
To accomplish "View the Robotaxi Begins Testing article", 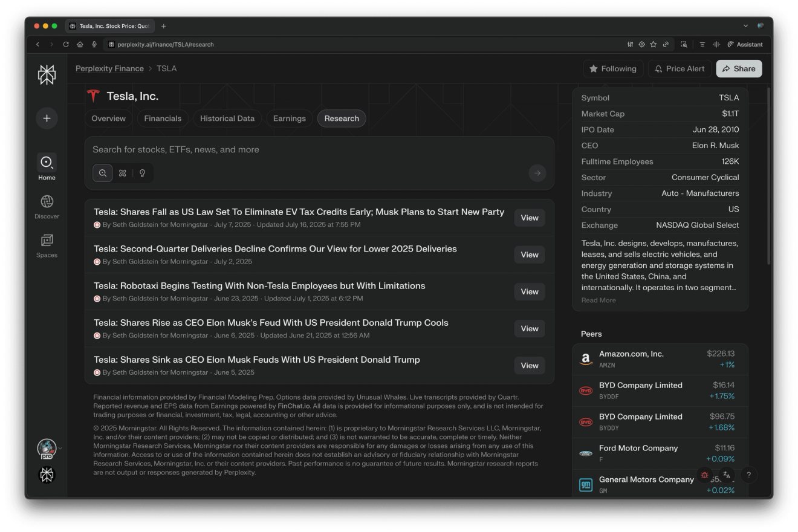I will 530,291.
